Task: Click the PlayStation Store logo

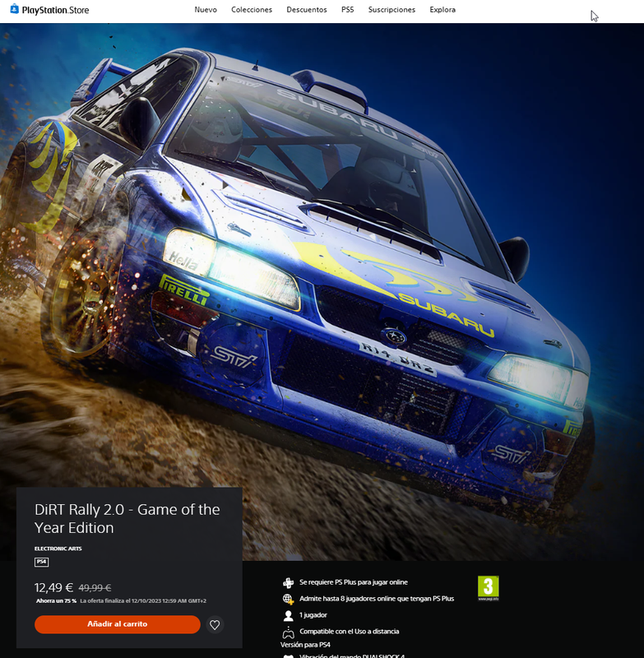Action: point(49,10)
